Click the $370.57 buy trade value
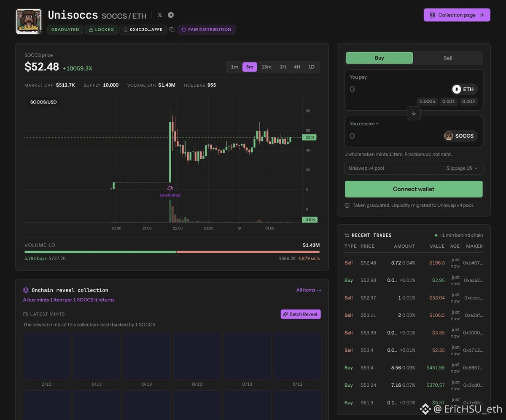The width and height of the screenshot is (506, 420). coord(436,385)
